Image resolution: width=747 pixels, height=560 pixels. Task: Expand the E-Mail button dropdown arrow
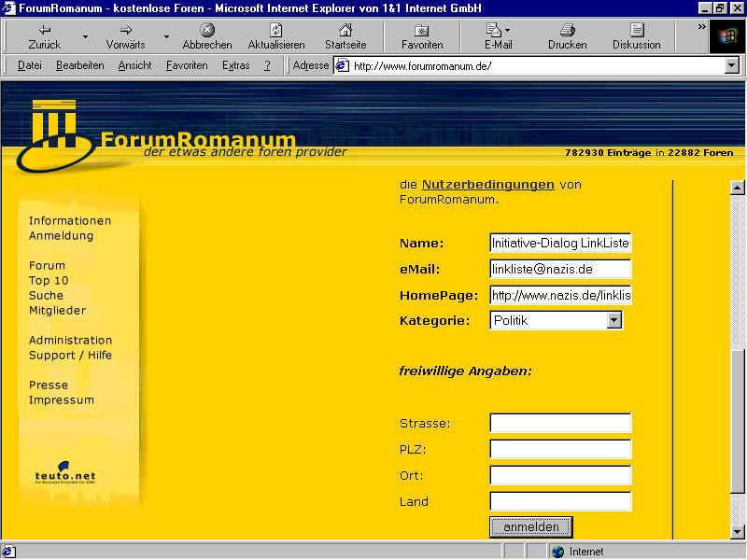pos(507,30)
